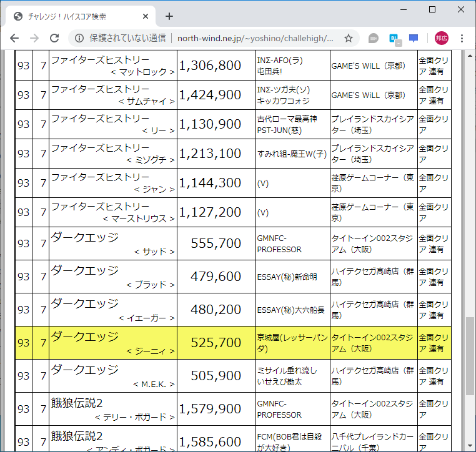Maximize the browser window
This screenshot has height=452, width=476.
(432, 10)
